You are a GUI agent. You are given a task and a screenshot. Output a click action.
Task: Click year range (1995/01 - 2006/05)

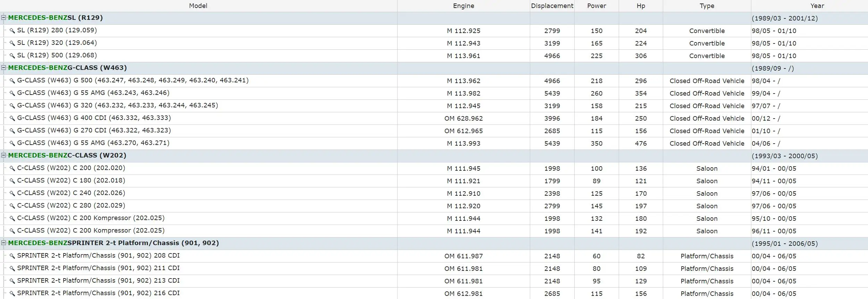[785, 244]
